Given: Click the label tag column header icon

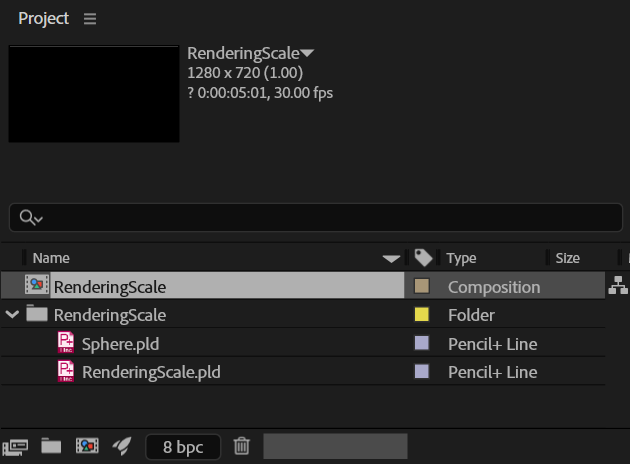Looking at the screenshot, I should pos(423,258).
